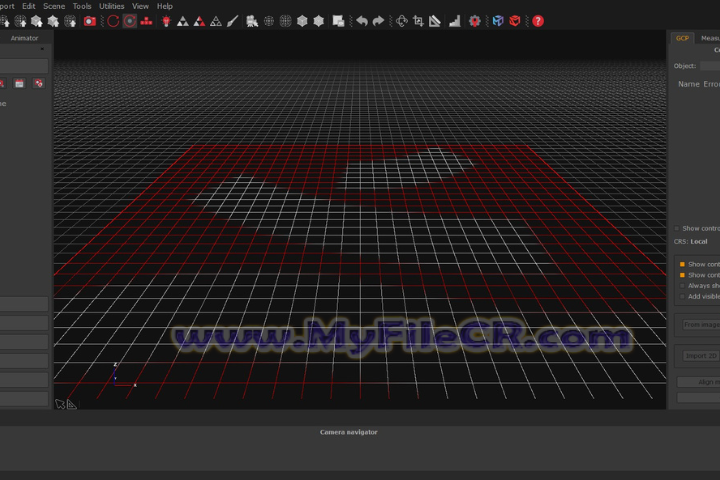Switch to the GCP tab

click(x=682, y=38)
